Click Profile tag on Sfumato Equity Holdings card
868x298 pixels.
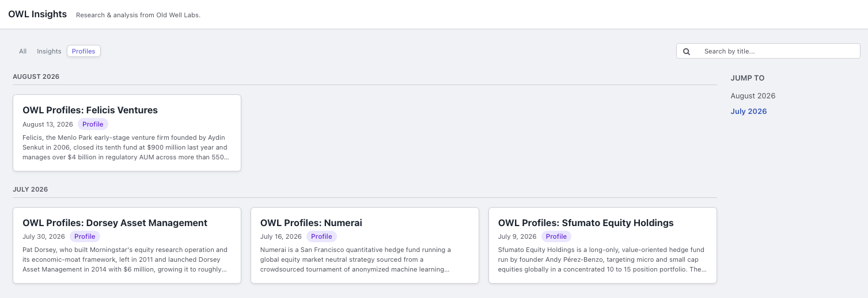[556, 236]
